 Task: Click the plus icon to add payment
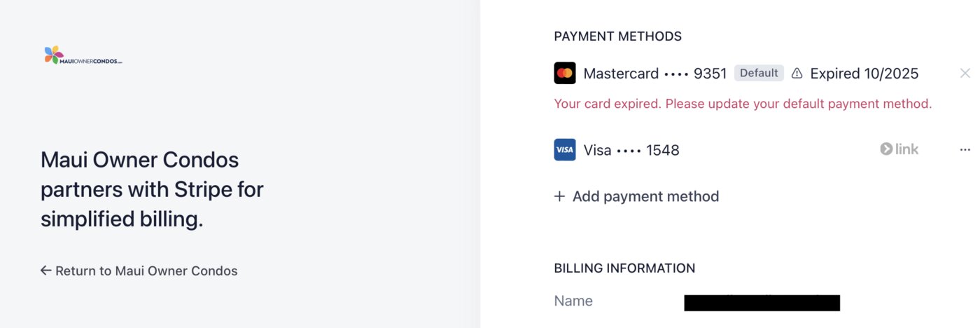559,196
